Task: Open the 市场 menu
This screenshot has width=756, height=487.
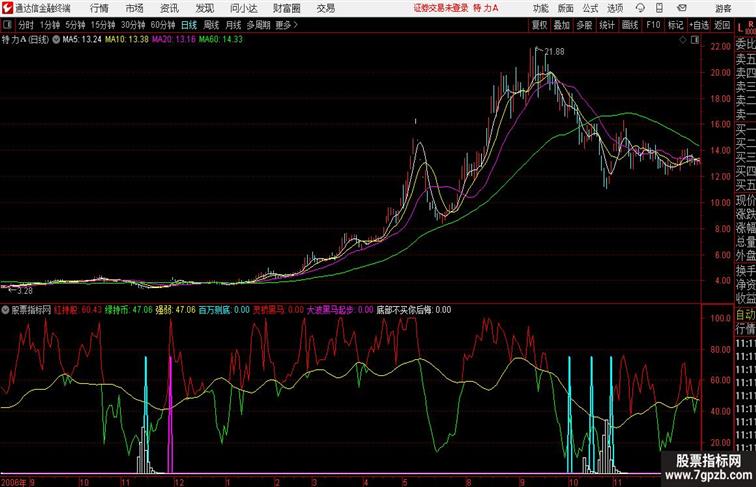Action: [135, 8]
